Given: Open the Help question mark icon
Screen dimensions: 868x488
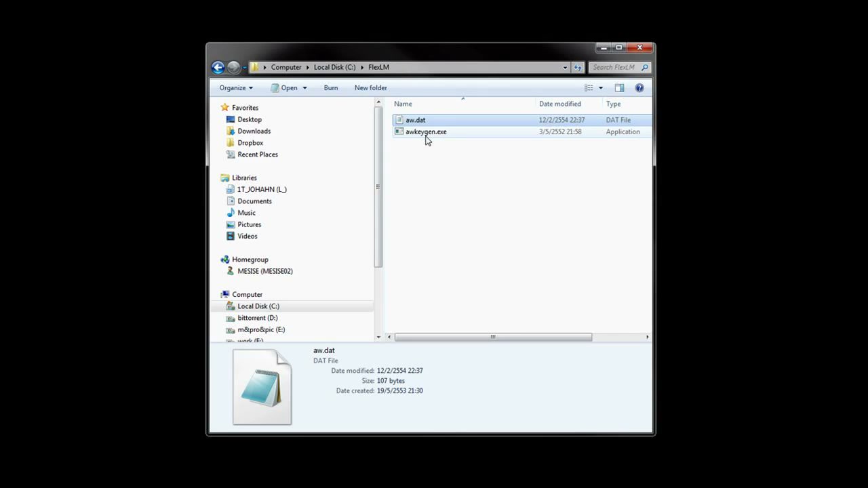Looking at the screenshot, I should 639,87.
